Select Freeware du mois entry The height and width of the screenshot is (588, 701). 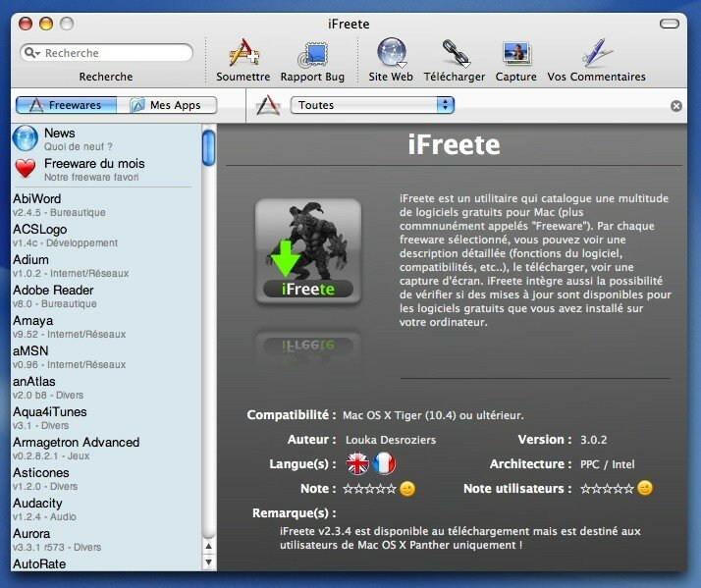pyautogui.click(x=106, y=170)
